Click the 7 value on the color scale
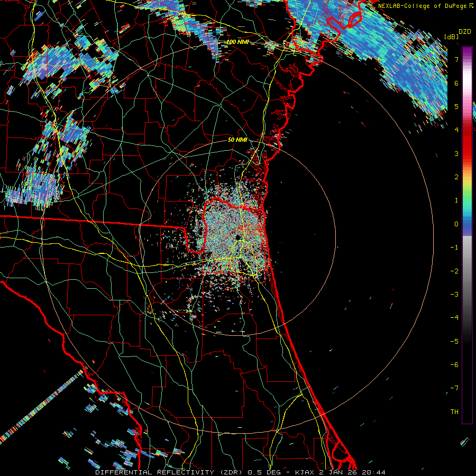 [456, 59]
